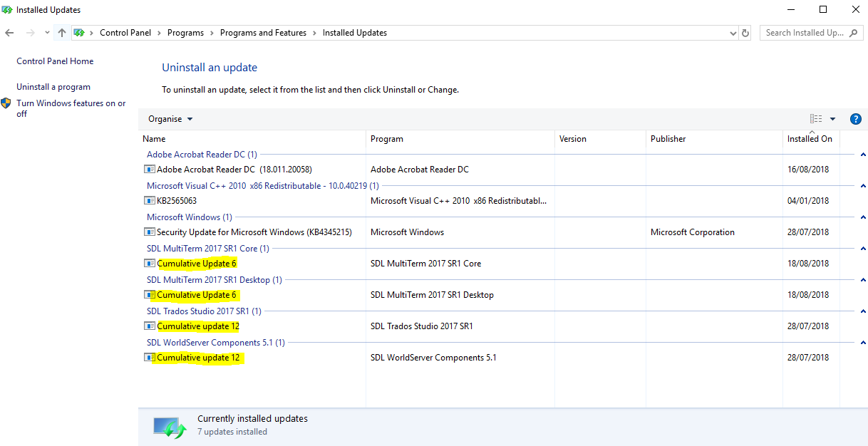Select Cumulative Update 6 for MultiTerm Desktop
Viewport: 868px width, 446px height.
[x=197, y=295]
